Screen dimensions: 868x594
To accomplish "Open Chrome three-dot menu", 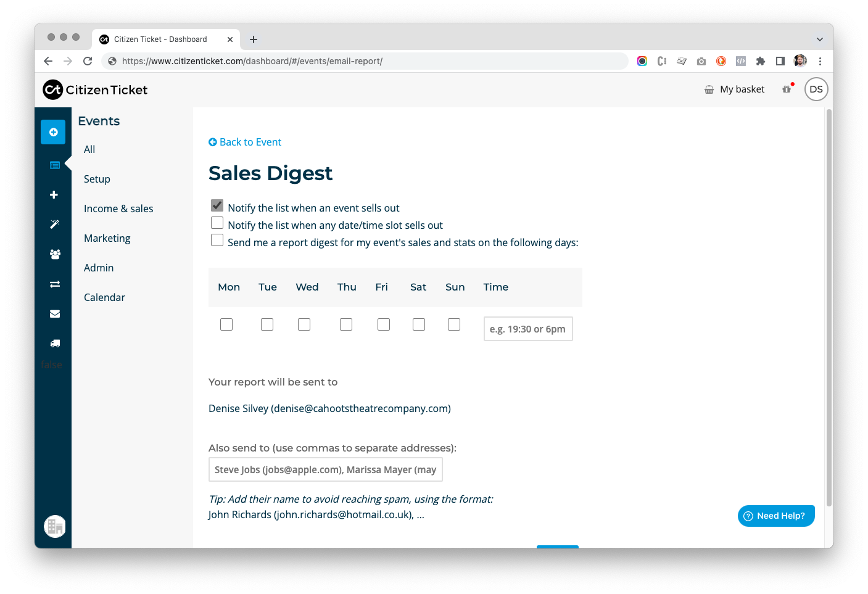I will (820, 61).
